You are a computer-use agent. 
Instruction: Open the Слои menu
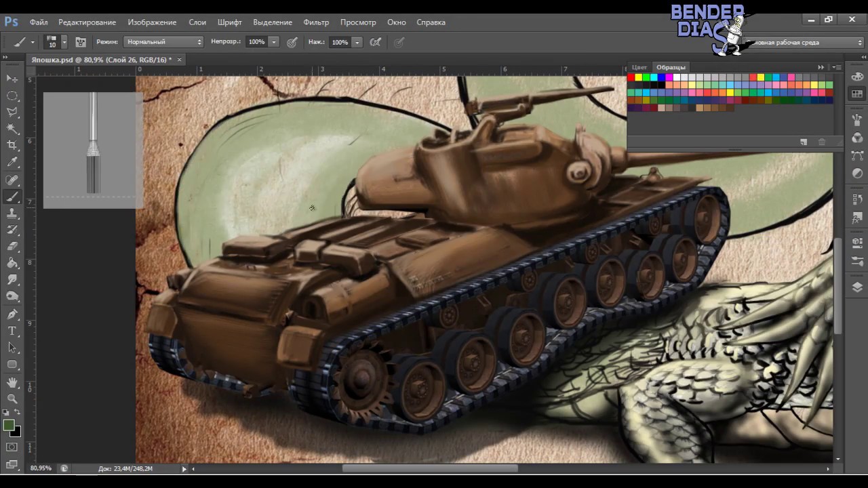(197, 22)
